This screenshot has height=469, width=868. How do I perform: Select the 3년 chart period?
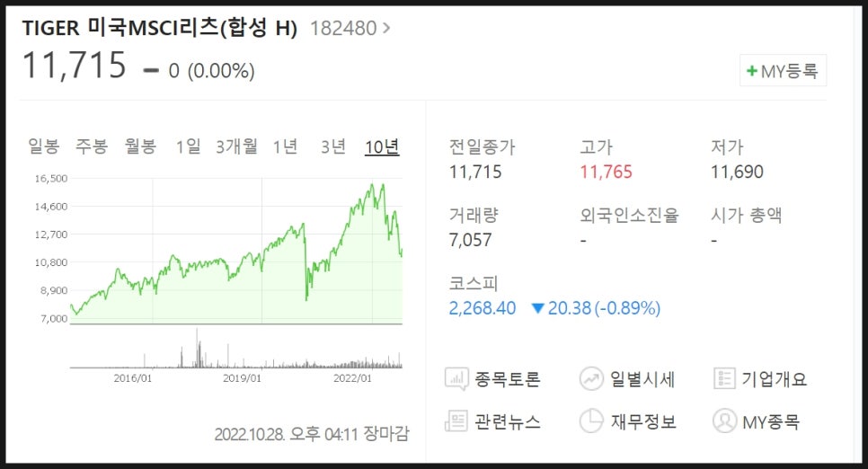[x=333, y=146]
